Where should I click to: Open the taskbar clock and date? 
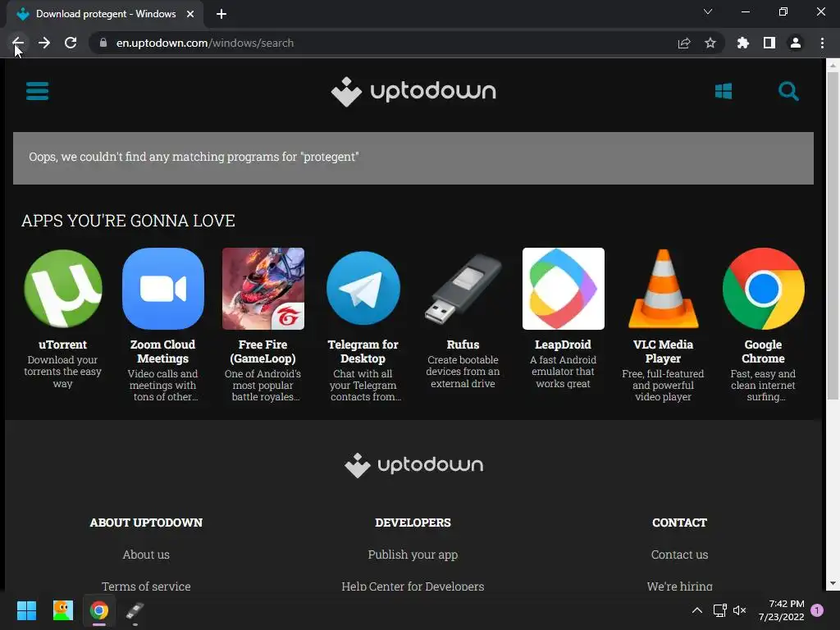pyautogui.click(x=781, y=610)
